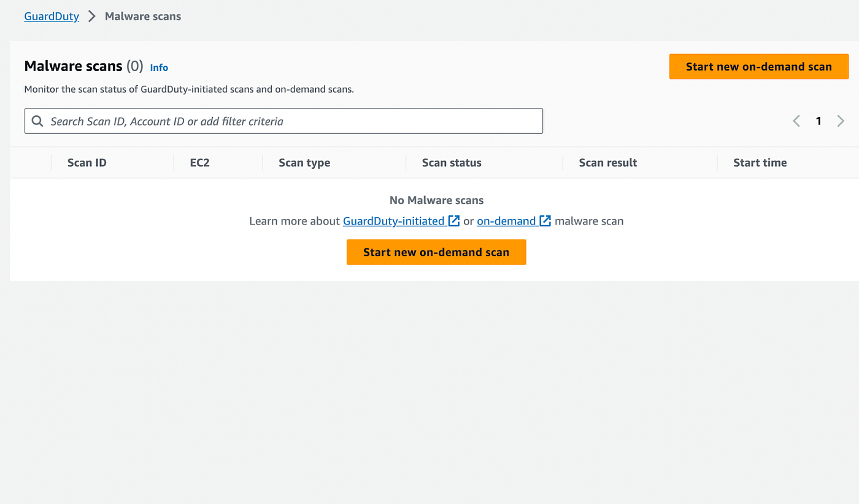Go to next page using right arrow
Image resolution: width=859 pixels, height=504 pixels.
click(x=841, y=121)
